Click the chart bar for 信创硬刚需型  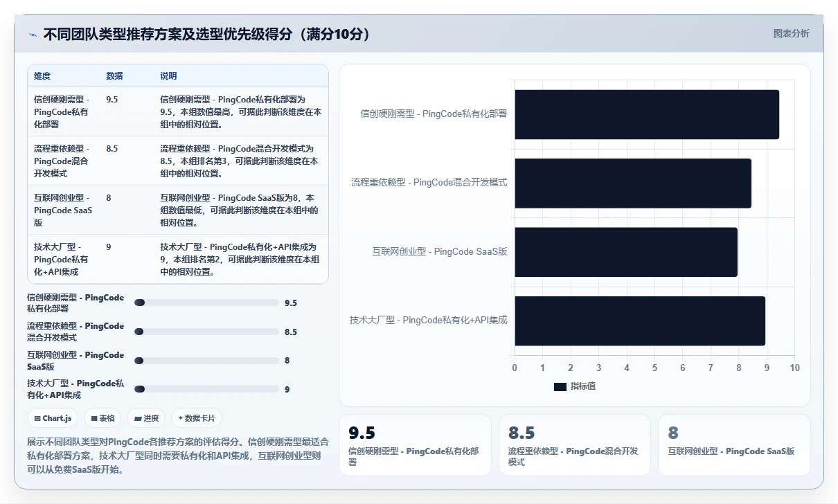647,114
